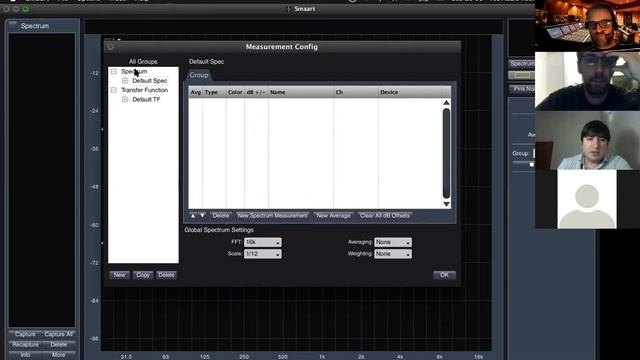Move the selected measurement down with the arrow

202,216
